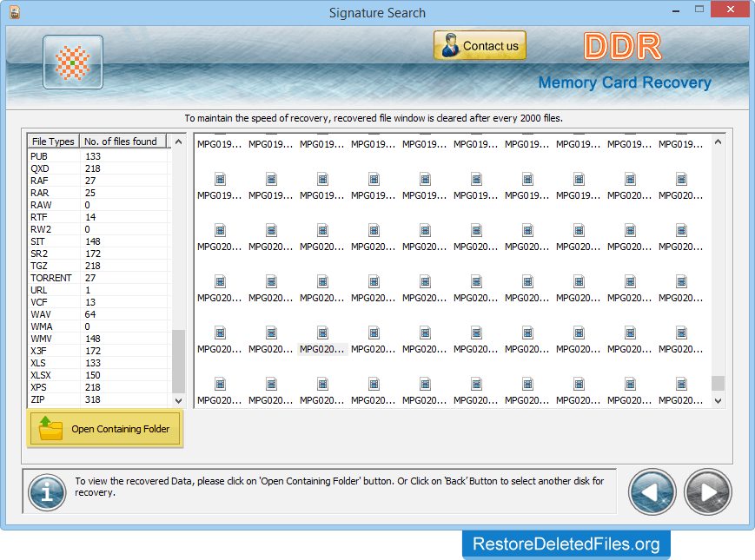The width and height of the screenshot is (755, 560).
Task: Select the SR2 file type row
Action: tap(99, 254)
